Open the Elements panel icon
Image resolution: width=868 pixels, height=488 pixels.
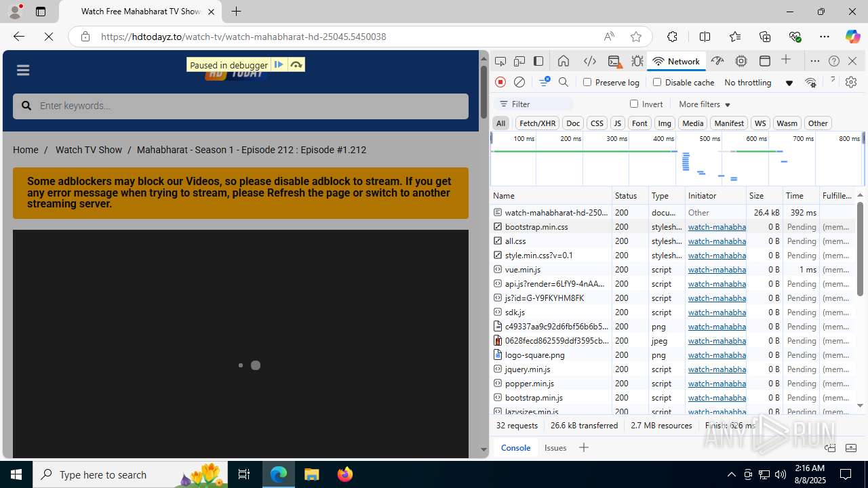[x=590, y=61]
